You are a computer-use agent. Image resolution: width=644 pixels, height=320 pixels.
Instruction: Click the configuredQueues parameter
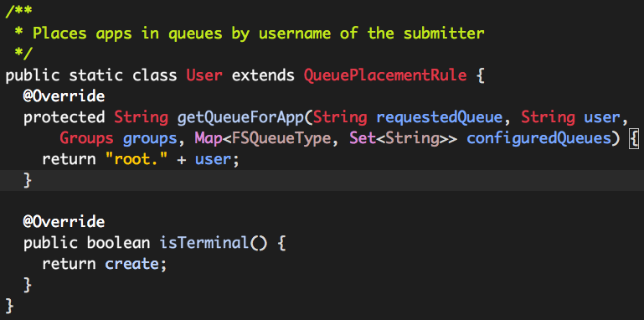coord(538,138)
